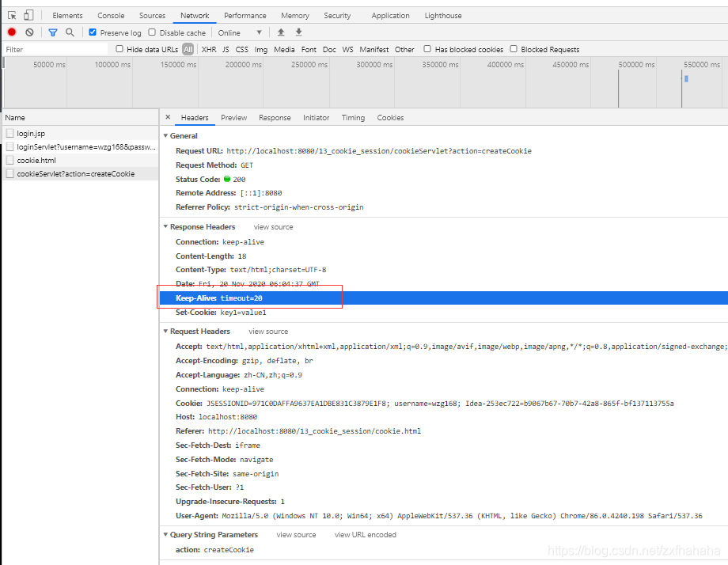Focus the Filter input field
728x565 pixels.
pos(55,49)
